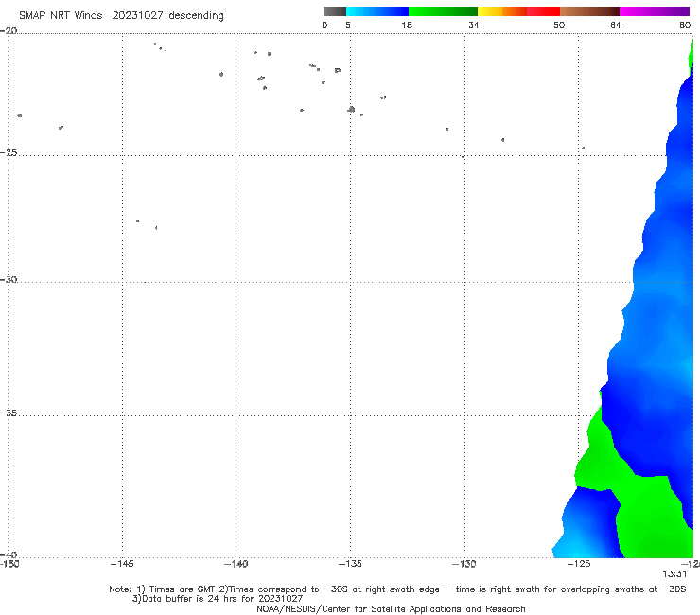Click the magenta segment of the colorbar
The width and height of the screenshot is (700, 615).
point(655,11)
